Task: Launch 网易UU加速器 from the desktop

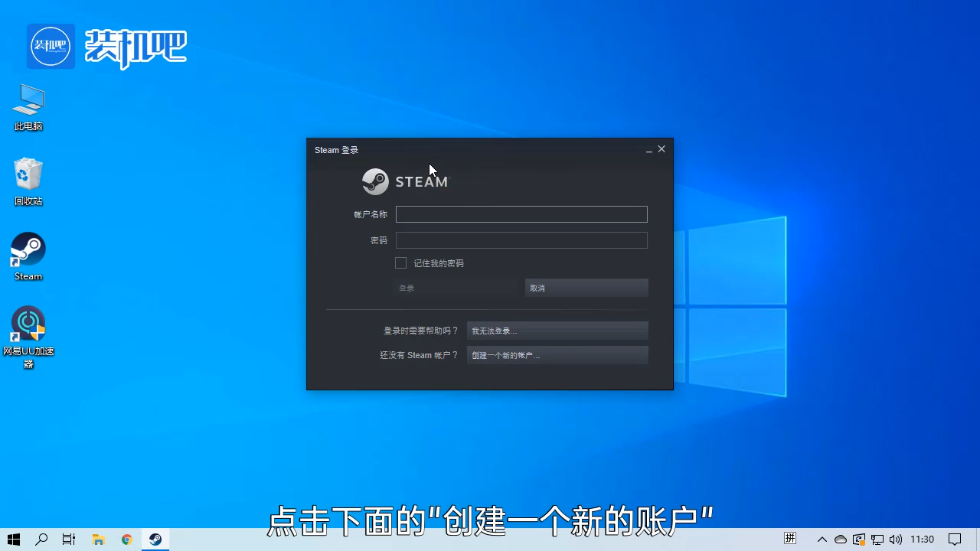Action: (x=28, y=323)
